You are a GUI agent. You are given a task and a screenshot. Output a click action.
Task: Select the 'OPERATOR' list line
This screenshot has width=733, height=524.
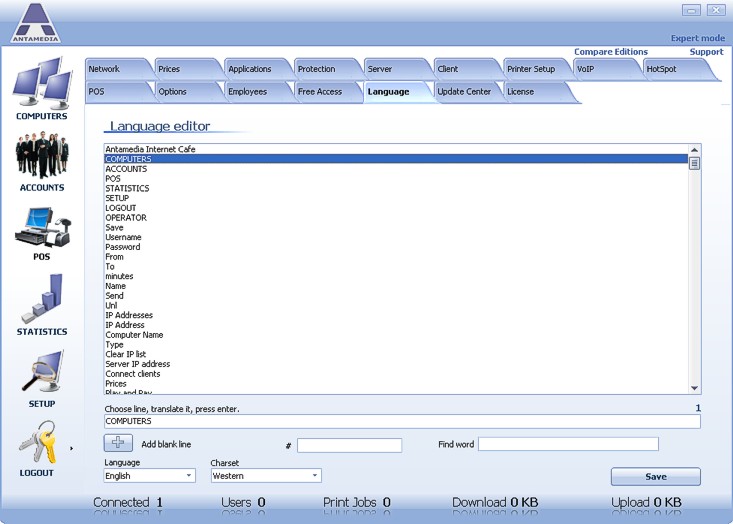pos(396,218)
